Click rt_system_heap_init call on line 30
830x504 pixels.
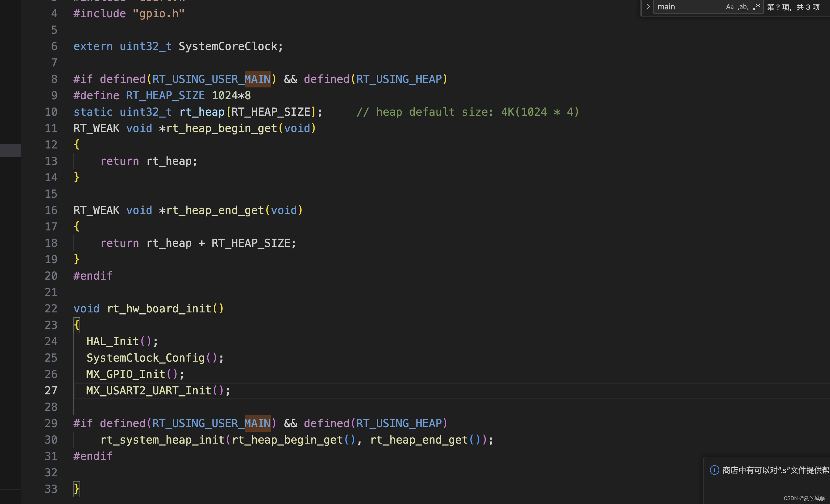pos(162,440)
